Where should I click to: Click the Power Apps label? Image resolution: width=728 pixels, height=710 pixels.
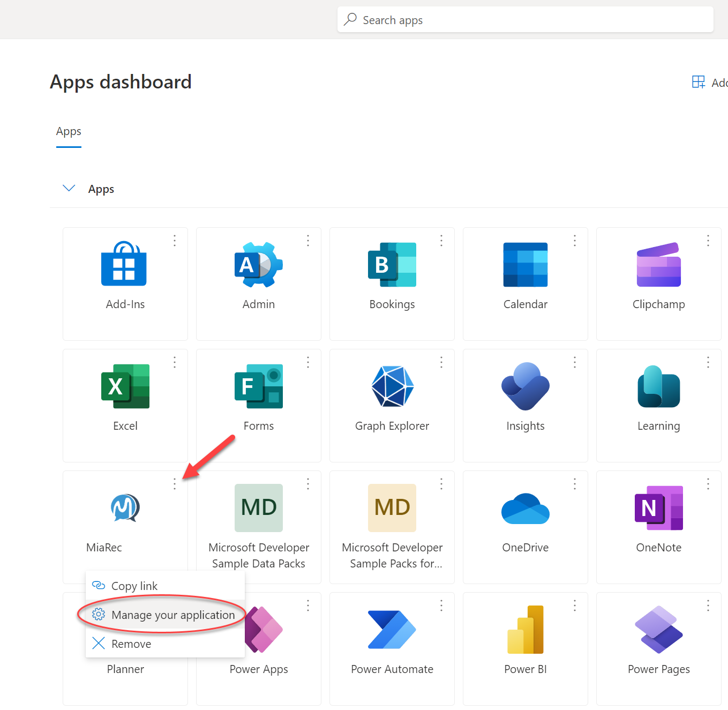[x=259, y=669]
